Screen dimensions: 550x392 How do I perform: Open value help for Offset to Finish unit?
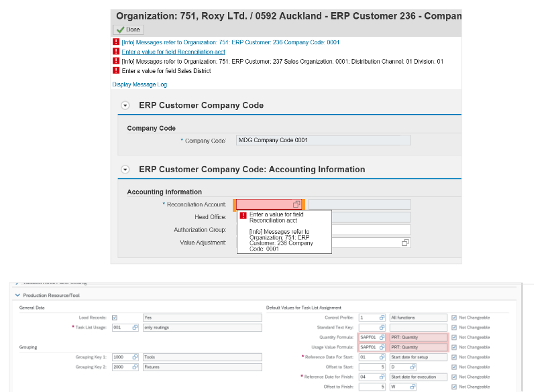[x=413, y=387]
